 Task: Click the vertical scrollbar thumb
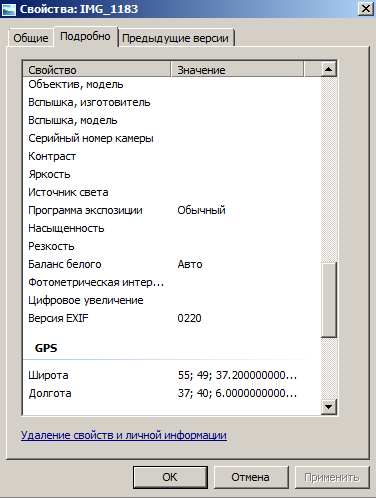pos(329,300)
